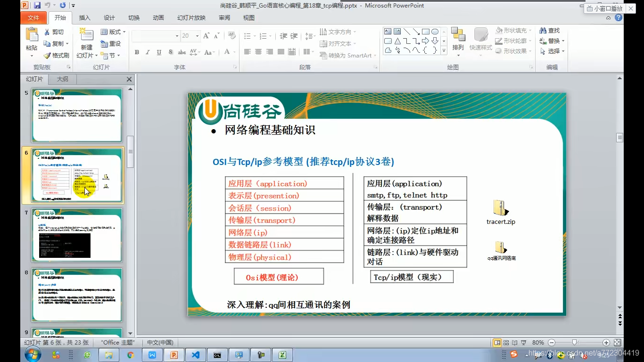
Task: Select the triangle shape in the gallery
Action: click(397, 41)
